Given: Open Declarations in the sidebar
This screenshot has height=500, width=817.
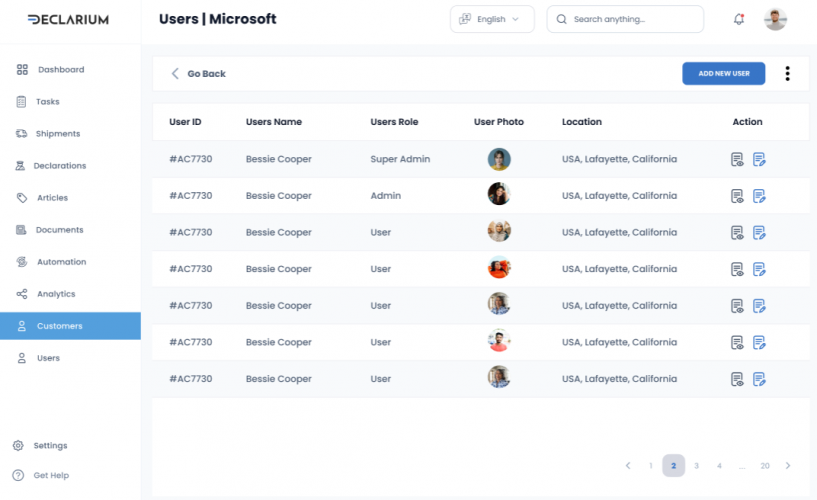Looking at the screenshot, I should tap(59, 166).
